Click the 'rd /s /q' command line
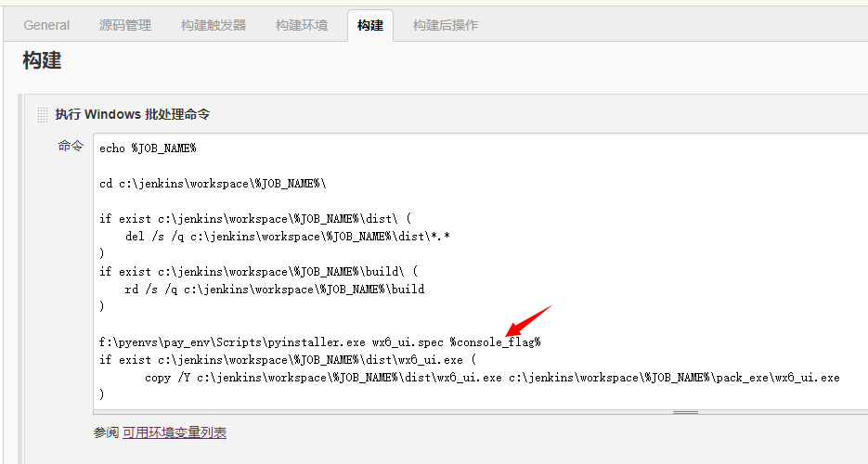 coord(275,290)
